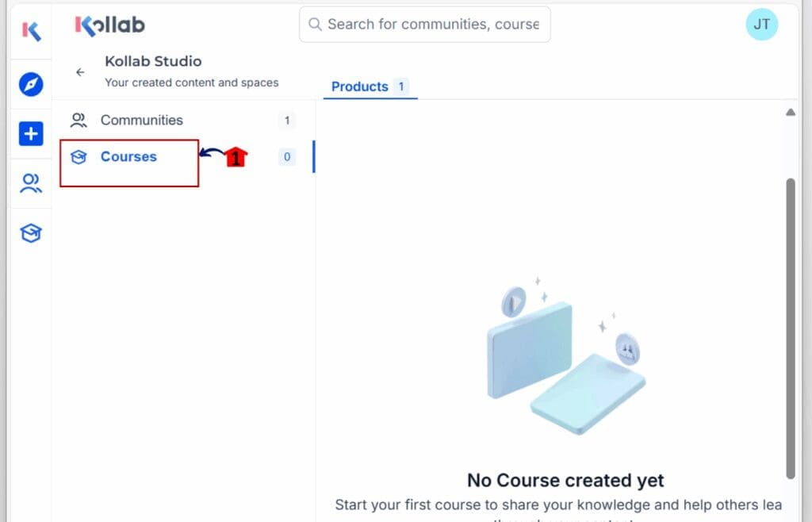Click the Communities count badge 1
This screenshot has width=812, height=522.
click(x=287, y=120)
